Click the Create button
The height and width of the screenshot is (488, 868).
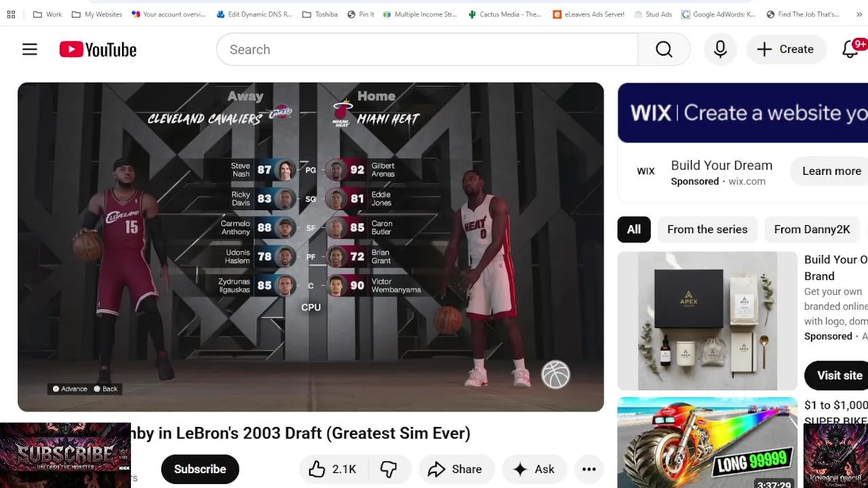pyautogui.click(x=785, y=49)
